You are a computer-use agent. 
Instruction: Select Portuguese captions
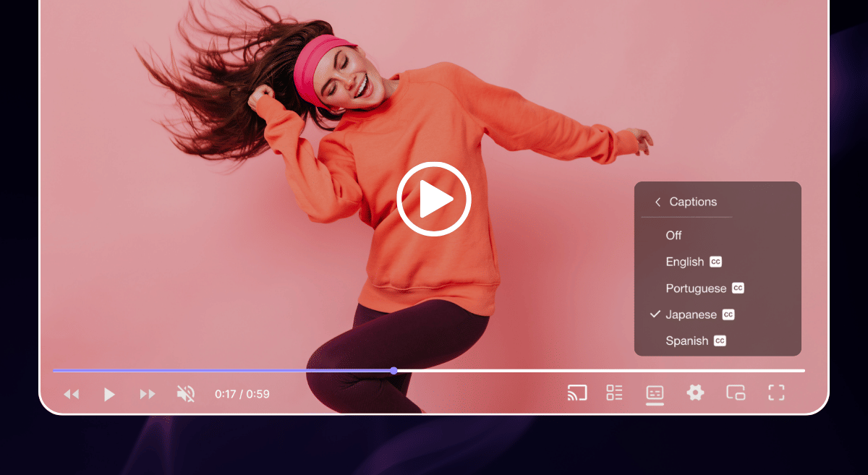tap(696, 288)
